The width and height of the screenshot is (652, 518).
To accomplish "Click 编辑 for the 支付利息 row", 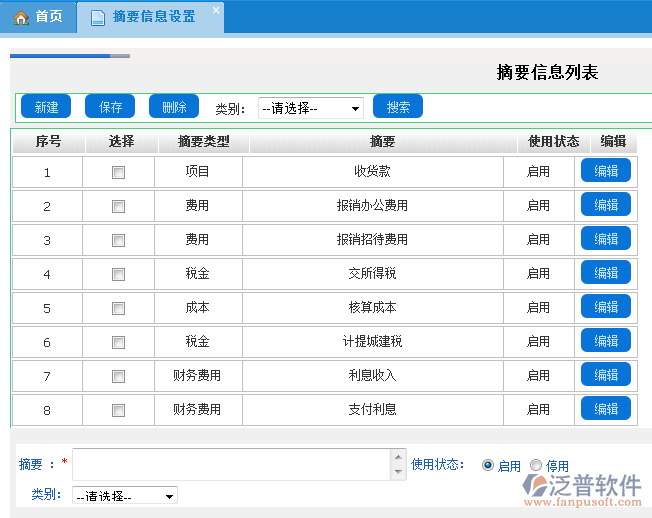I will point(606,409).
